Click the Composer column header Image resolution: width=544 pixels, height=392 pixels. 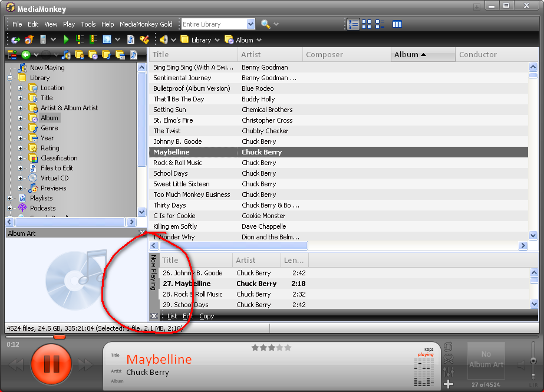pos(324,55)
